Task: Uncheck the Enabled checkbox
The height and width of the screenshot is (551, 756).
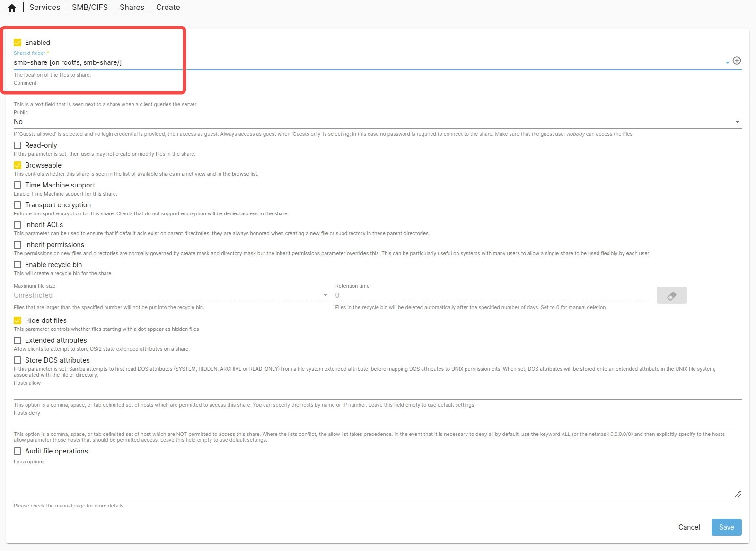Action: tap(18, 43)
